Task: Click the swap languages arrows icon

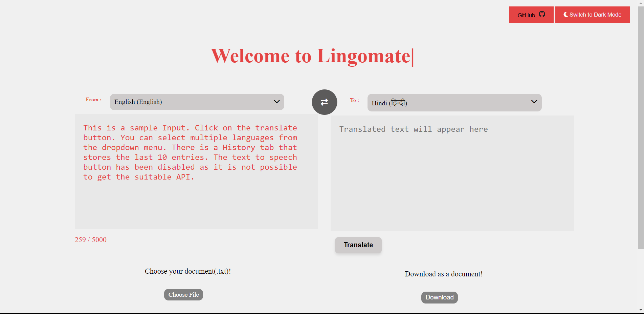Action: [x=324, y=102]
